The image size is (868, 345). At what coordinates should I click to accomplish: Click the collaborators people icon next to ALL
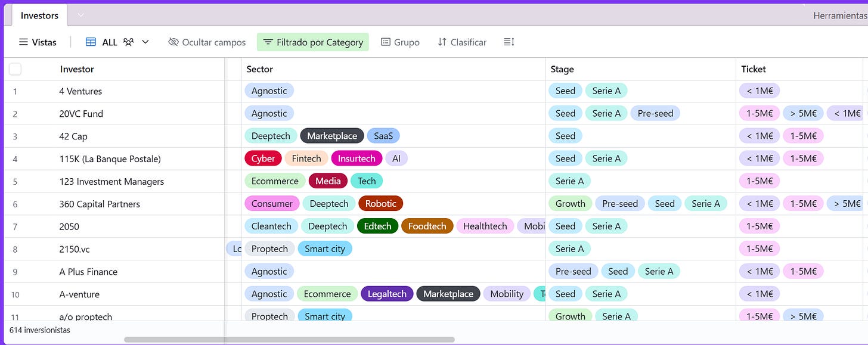tap(128, 42)
